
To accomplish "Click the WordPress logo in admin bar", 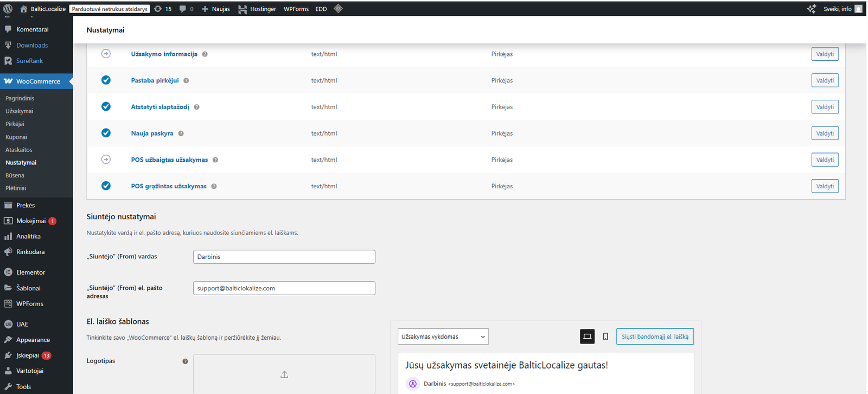I will tap(8, 9).
